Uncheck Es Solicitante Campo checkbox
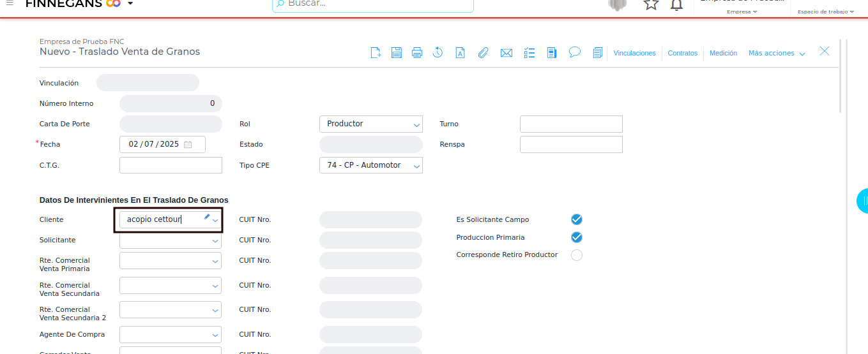Screen dimensions: 868x354 click(x=577, y=219)
